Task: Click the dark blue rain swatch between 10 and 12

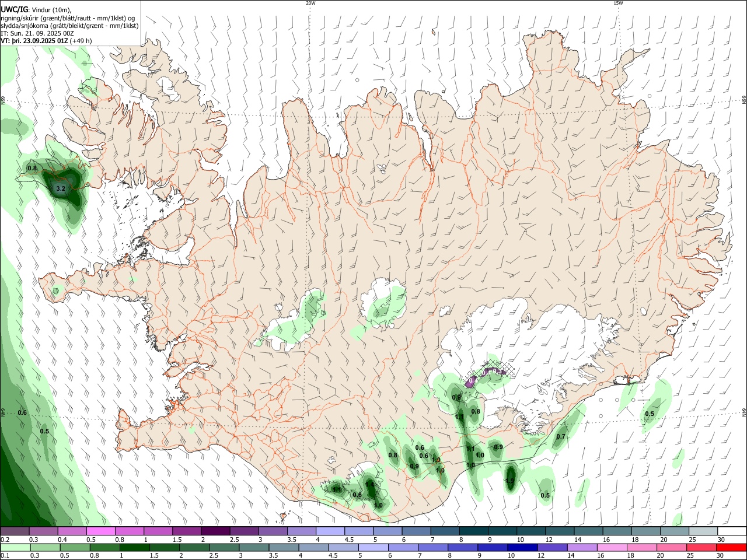Action: tap(522, 548)
